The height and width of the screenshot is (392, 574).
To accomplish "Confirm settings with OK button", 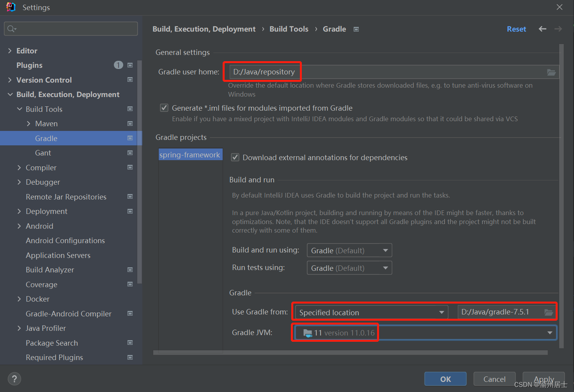I will pyautogui.click(x=445, y=379).
